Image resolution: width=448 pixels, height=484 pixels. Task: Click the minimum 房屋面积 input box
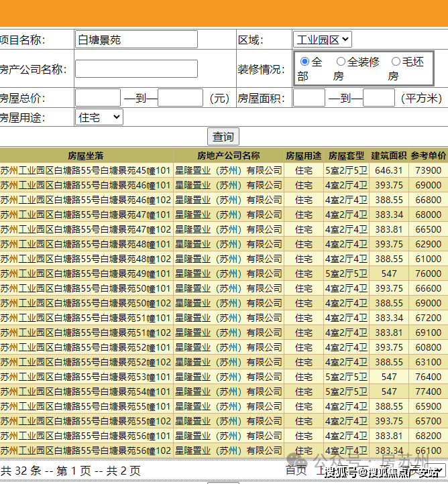[x=309, y=98]
